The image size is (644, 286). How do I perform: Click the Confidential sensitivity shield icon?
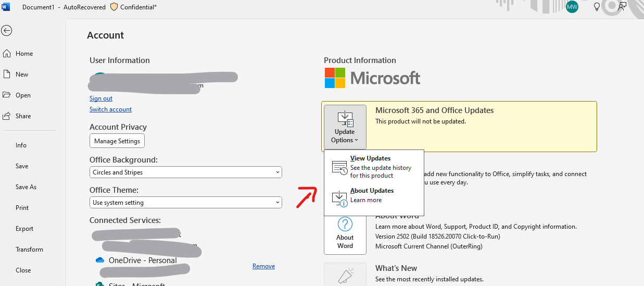114,7
